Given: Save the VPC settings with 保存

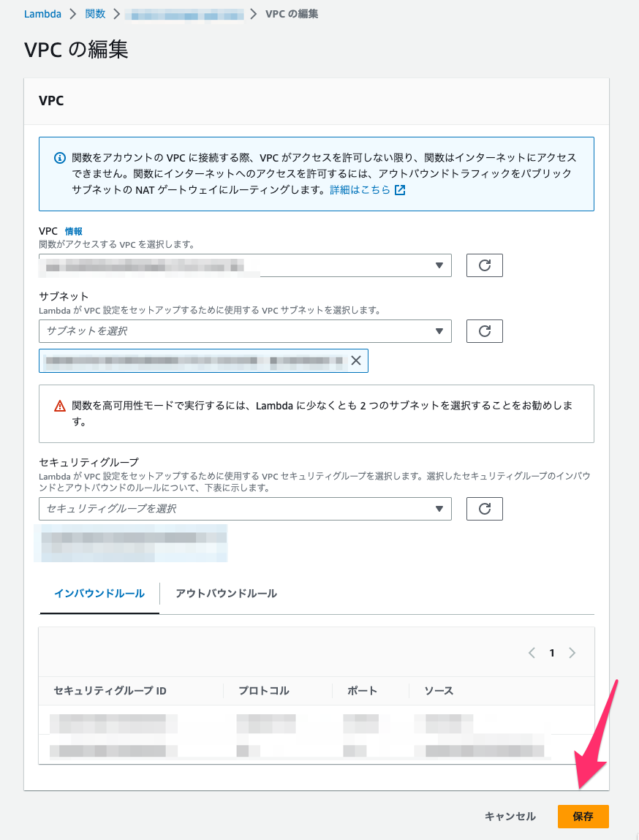Looking at the screenshot, I should (583, 817).
